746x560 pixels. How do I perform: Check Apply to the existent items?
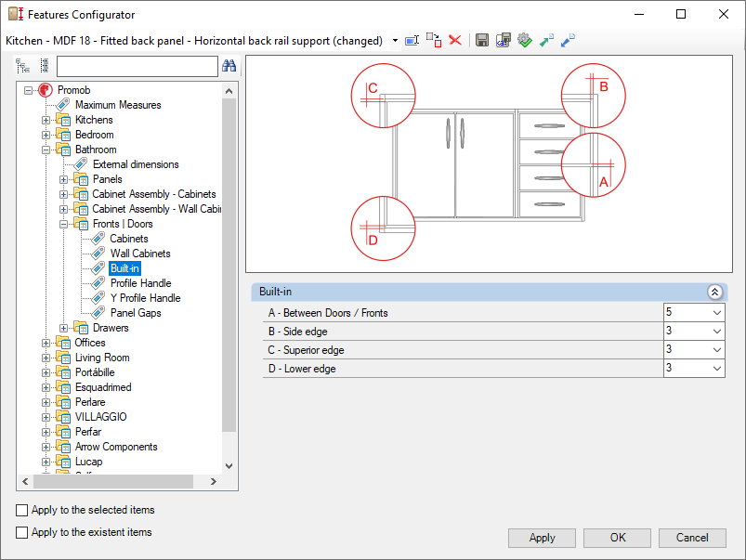point(22,532)
